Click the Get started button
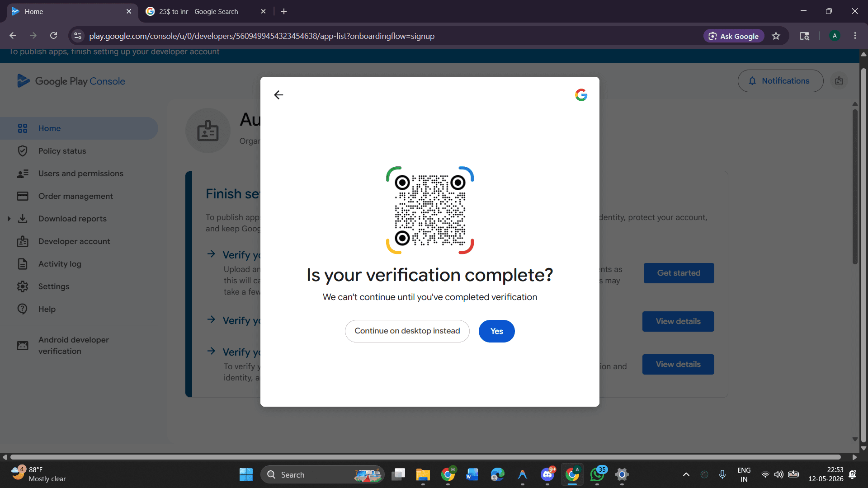The image size is (868, 488). coord(679,273)
